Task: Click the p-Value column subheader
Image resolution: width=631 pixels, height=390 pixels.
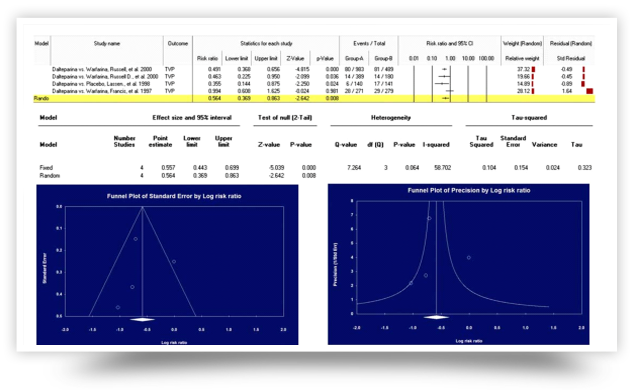Action: pos(325,58)
